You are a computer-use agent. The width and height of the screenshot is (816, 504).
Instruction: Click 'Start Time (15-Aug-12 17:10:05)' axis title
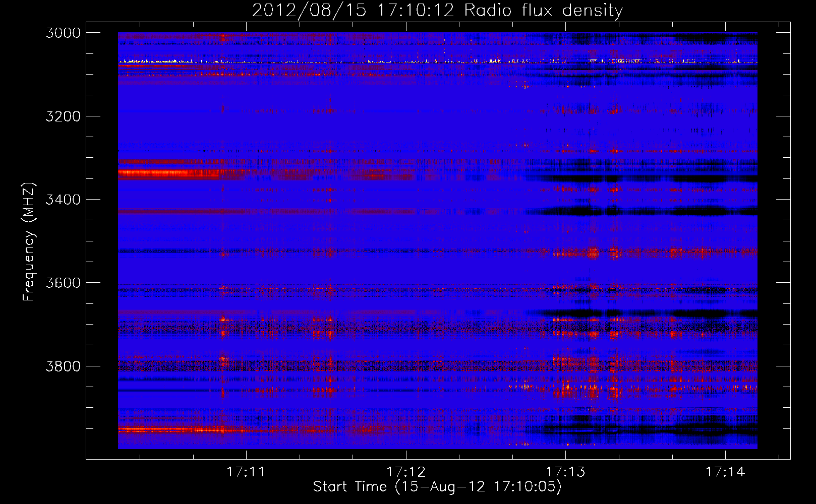437,487
